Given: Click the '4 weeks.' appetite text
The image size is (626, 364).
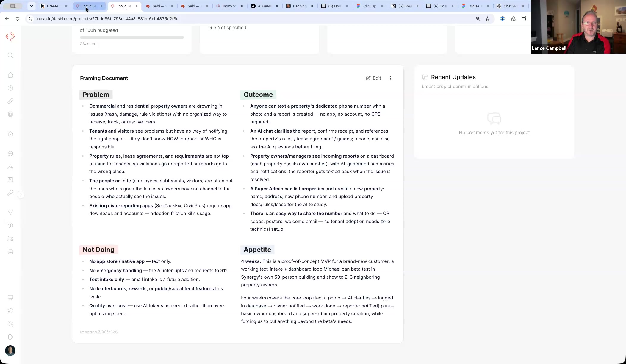Looking at the screenshot, I should (x=251, y=261).
